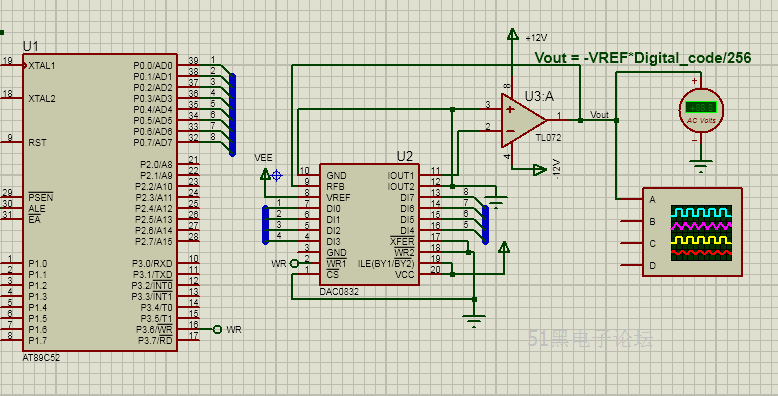Select the TL072 op-amp triangle symbol
778x396 pixels.
point(523,120)
